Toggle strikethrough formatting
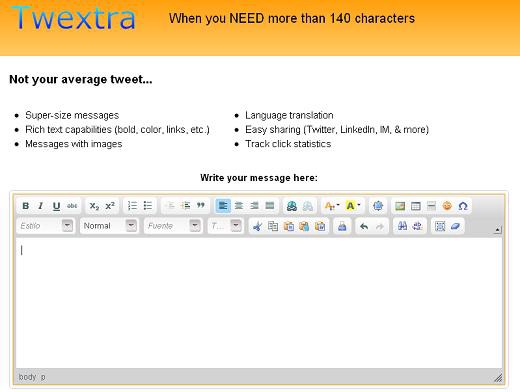 pyautogui.click(x=72, y=206)
